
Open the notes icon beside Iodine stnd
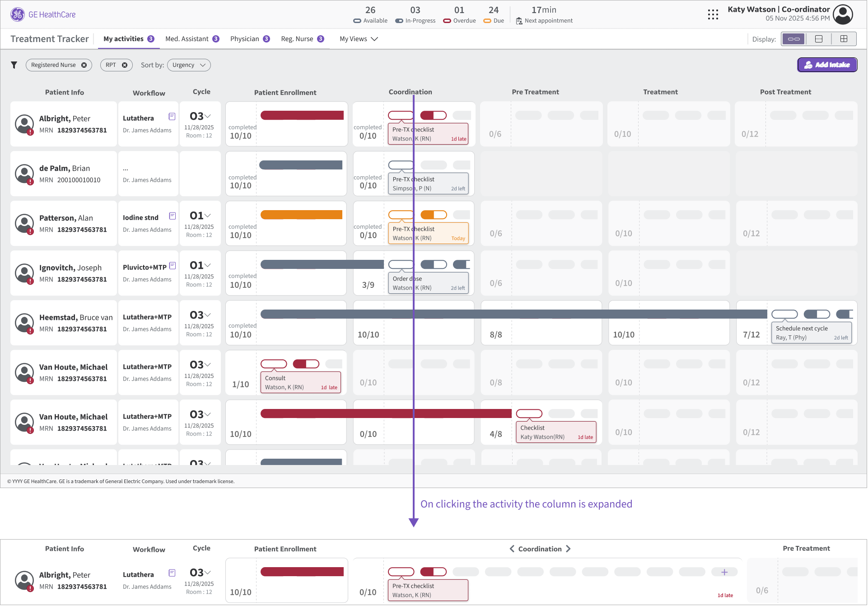pos(172,216)
